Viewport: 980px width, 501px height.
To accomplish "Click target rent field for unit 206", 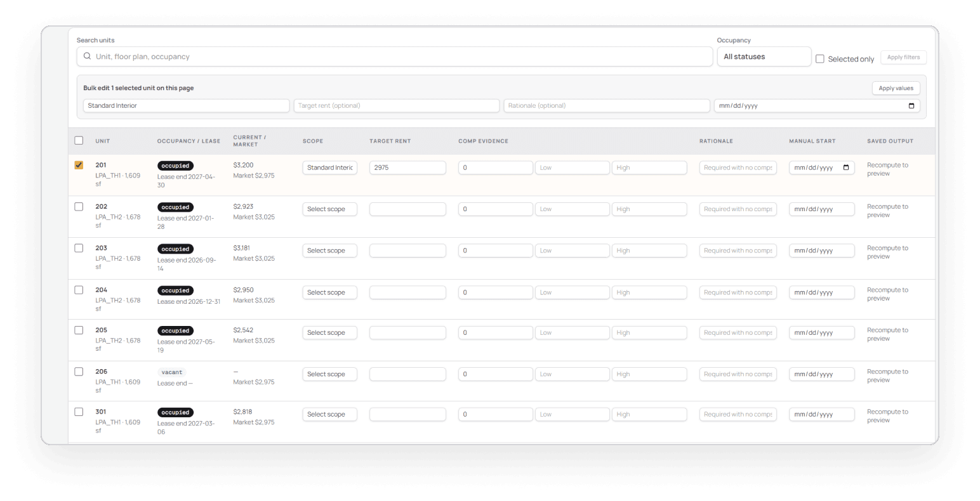I will (x=407, y=375).
